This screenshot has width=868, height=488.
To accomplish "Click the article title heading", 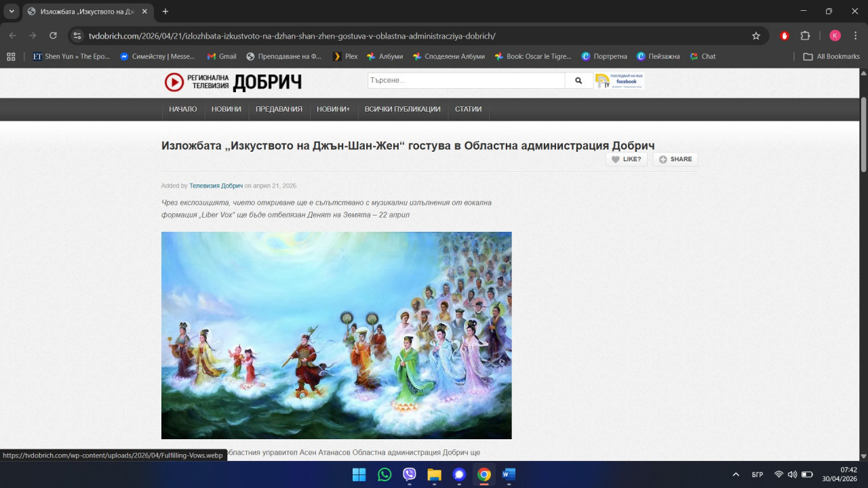I will pyautogui.click(x=408, y=146).
